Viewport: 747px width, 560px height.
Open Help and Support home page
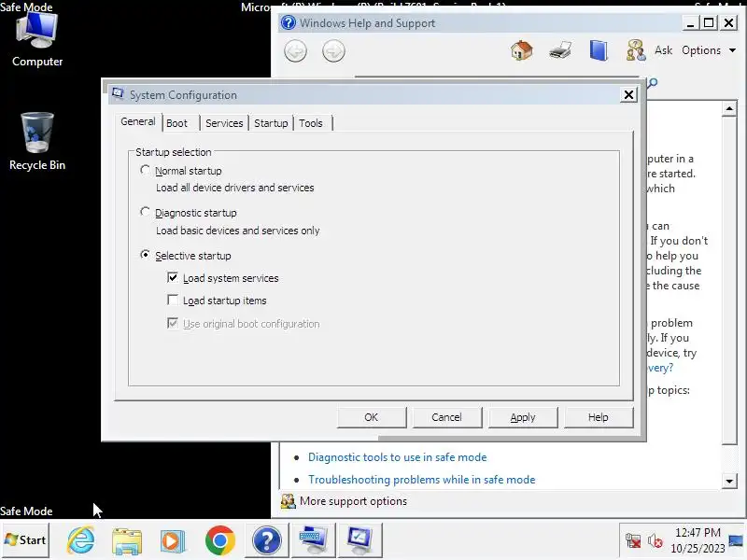pyautogui.click(x=521, y=50)
